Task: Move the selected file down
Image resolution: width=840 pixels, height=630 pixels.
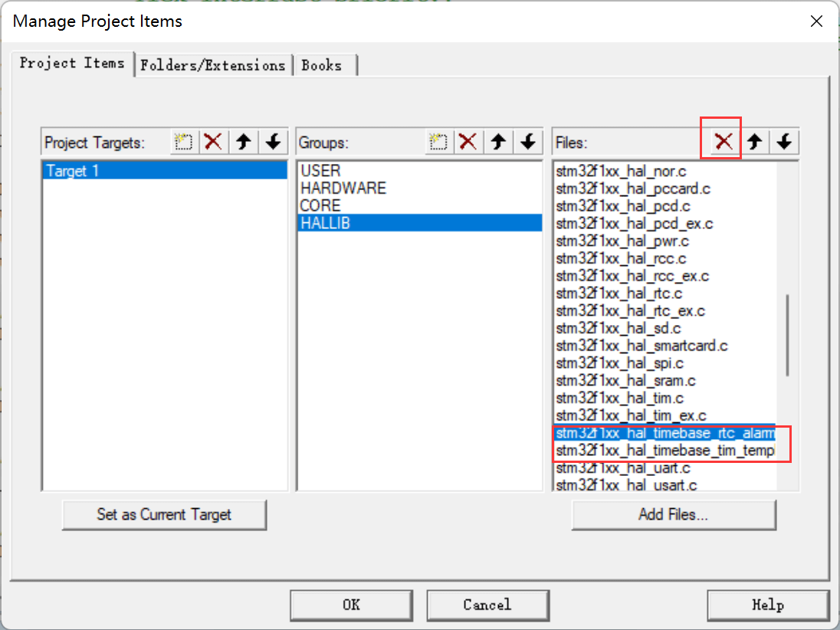Action: pyautogui.click(x=785, y=142)
